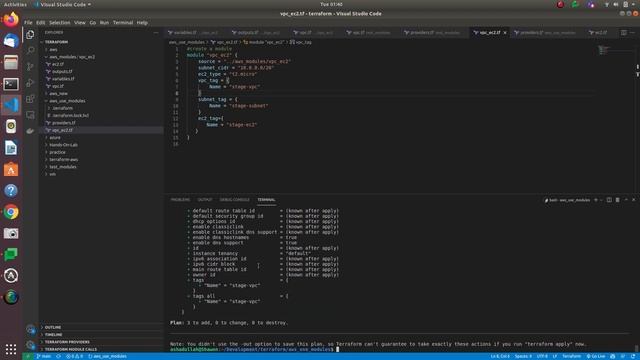Click the main branch indicator in status bar
640x360 pixels.
coord(44,356)
